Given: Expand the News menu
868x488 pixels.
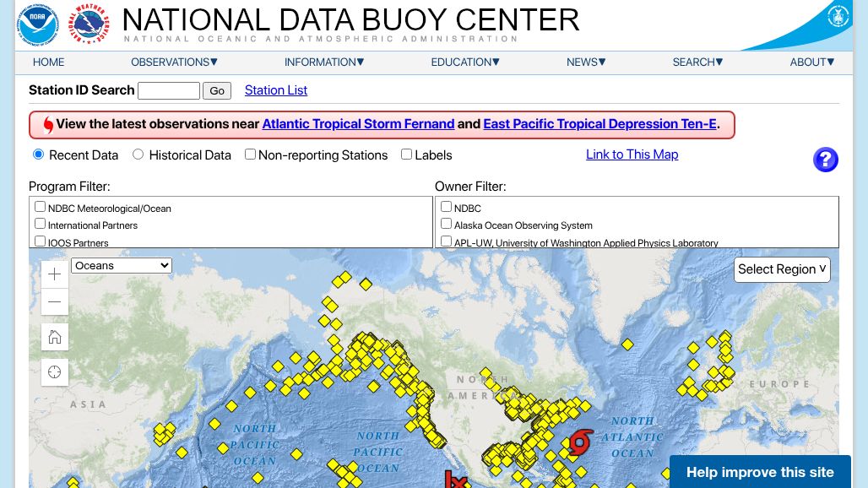Looking at the screenshot, I should click(x=586, y=62).
